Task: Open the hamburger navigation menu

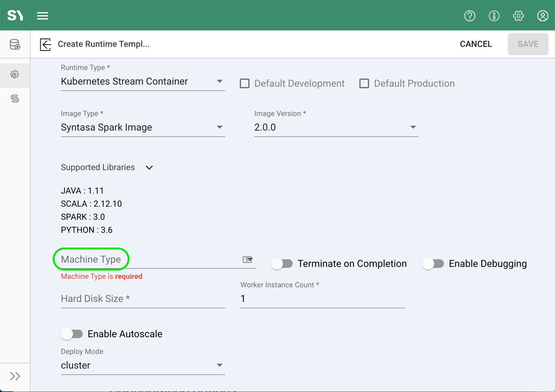Action: tap(43, 16)
